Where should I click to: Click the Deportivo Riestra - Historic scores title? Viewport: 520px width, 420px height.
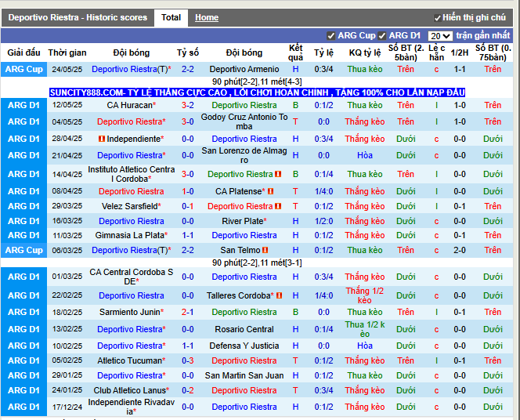(x=78, y=17)
